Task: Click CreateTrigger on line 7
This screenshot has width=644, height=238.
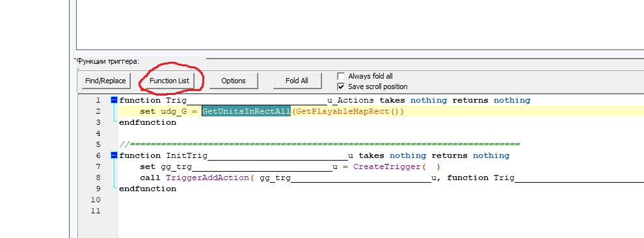Action: pyautogui.click(x=386, y=166)
